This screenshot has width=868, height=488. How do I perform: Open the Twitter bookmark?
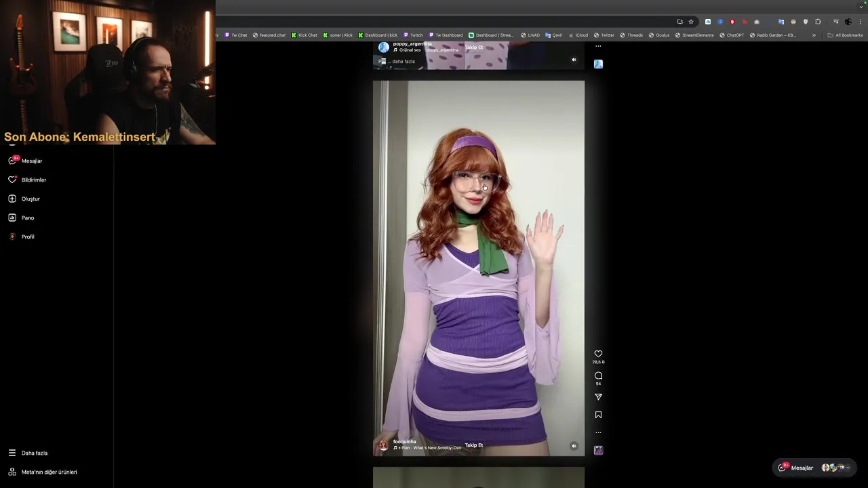point(604,35)
